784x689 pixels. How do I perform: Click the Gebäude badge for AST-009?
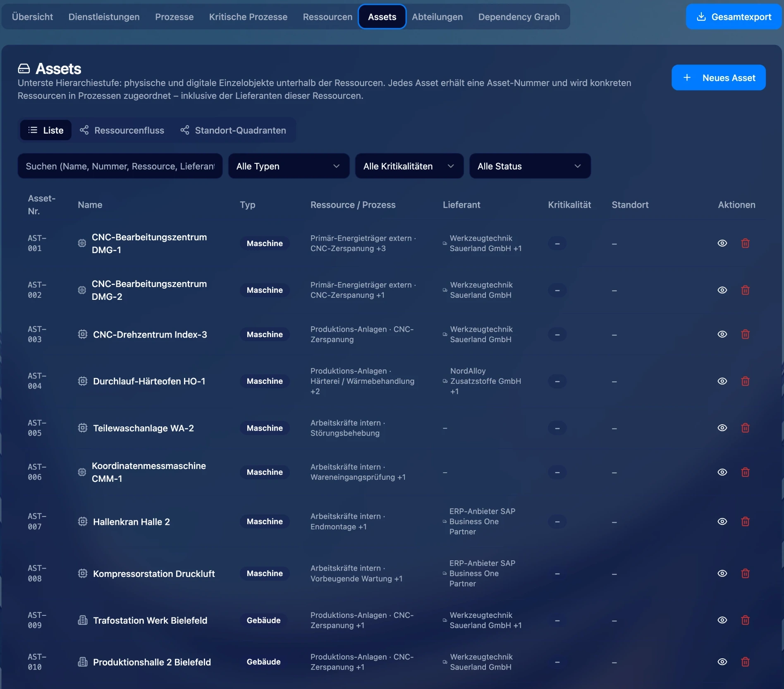coord(263,620)
